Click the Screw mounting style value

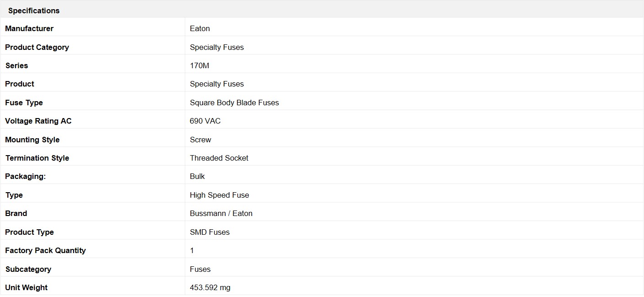tap(200, 140)
